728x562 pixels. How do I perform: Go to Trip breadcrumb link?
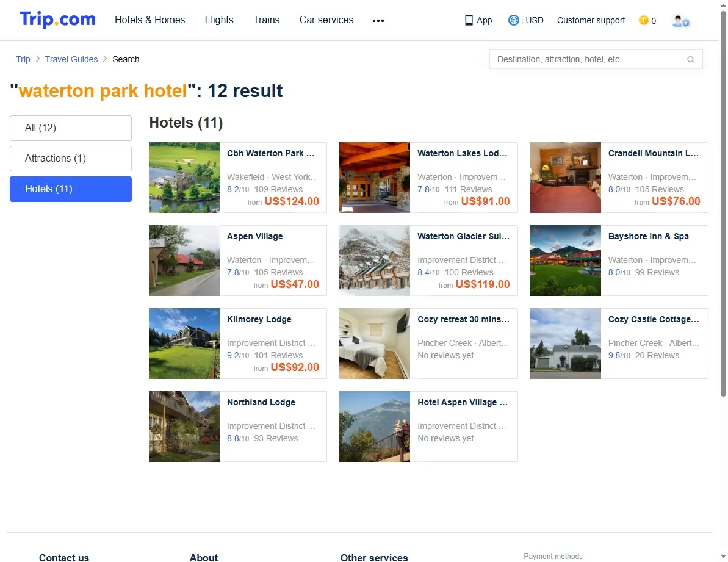pos(23,59)
